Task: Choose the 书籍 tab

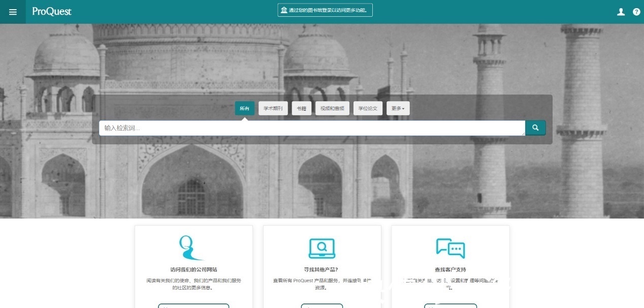Action: coord(302,108)
